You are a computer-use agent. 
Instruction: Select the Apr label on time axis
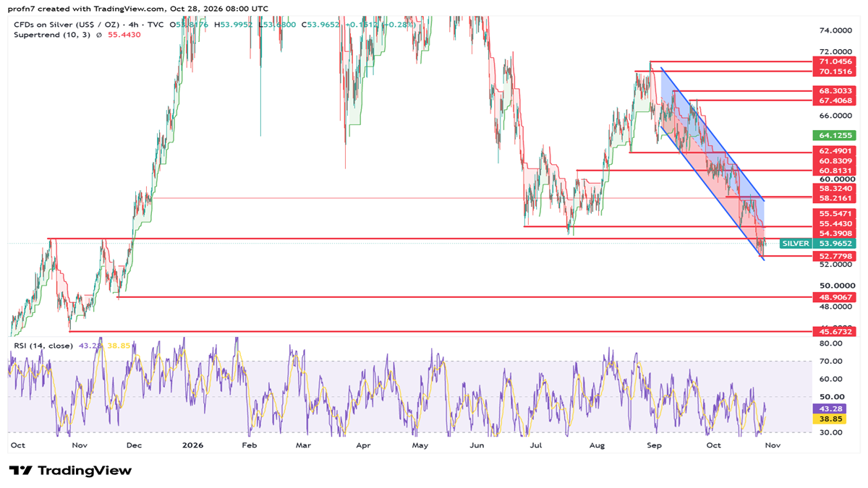362,445
